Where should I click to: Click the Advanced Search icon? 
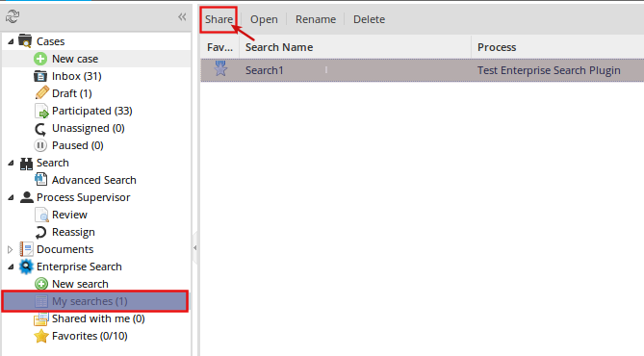click(40, 180)
